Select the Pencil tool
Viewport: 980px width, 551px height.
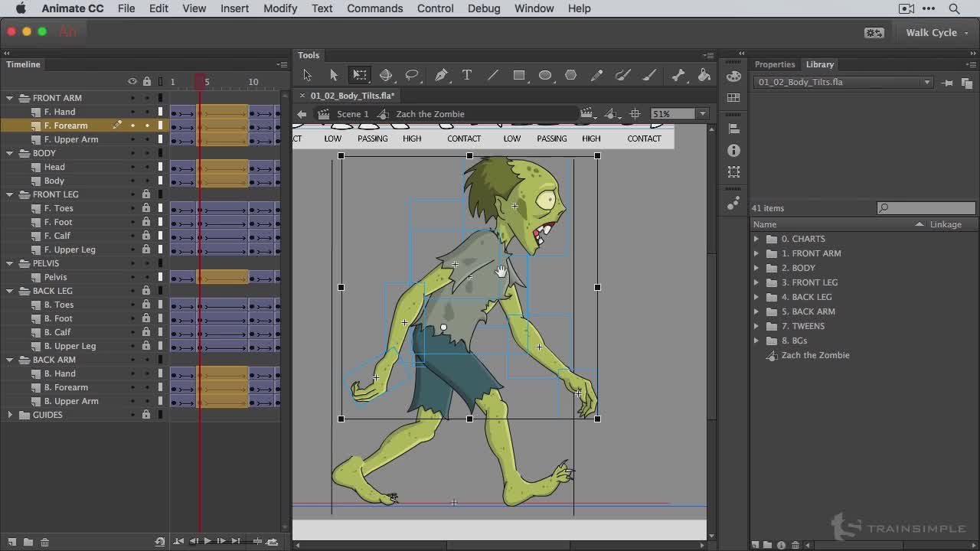point(597,75)
